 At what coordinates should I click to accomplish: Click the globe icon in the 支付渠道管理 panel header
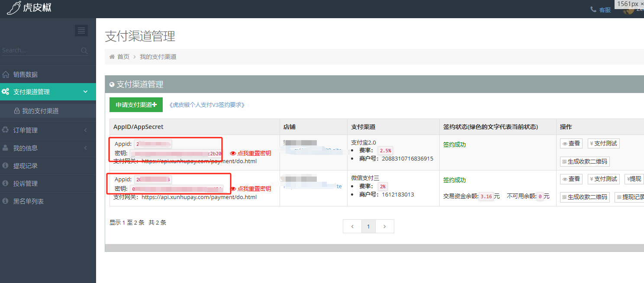(112, 84)
